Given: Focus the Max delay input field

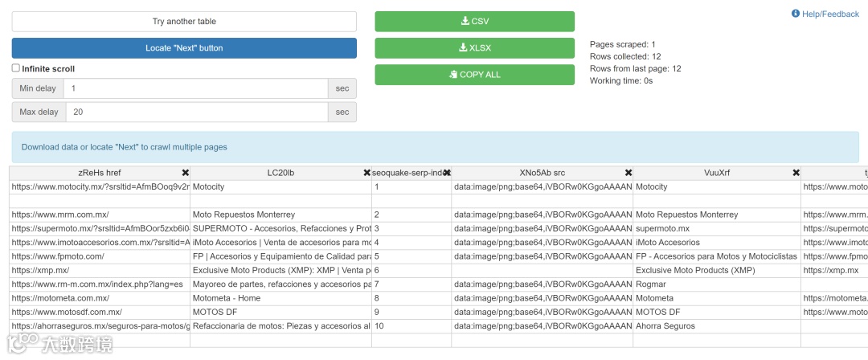Looking at the screenshot, I should [197, 112].
